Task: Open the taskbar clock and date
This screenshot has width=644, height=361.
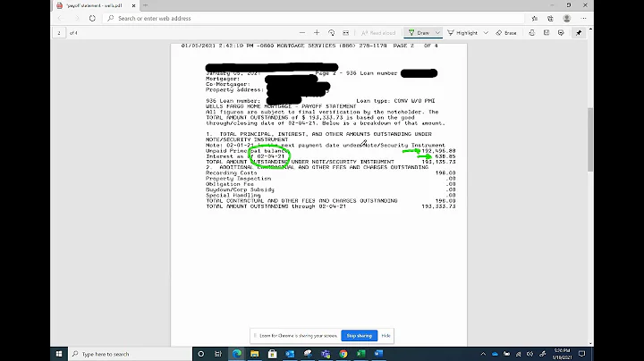Action: point(562,354)
